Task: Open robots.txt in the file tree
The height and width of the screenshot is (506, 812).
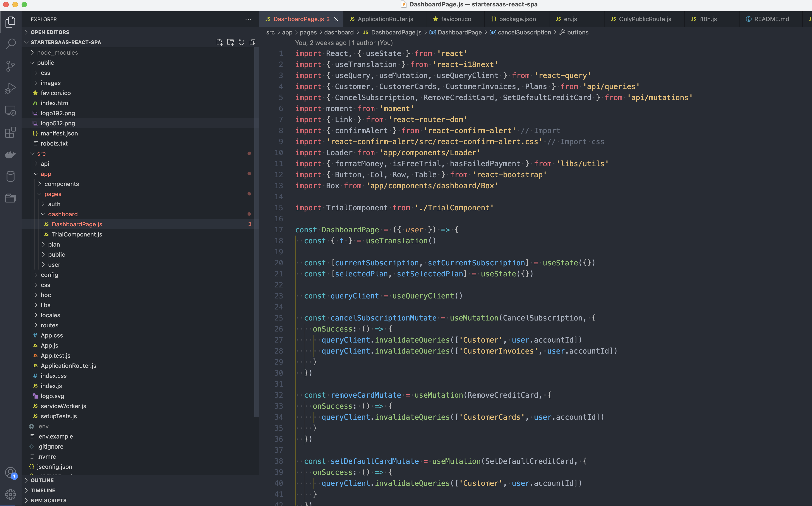Action: point(138,143)
